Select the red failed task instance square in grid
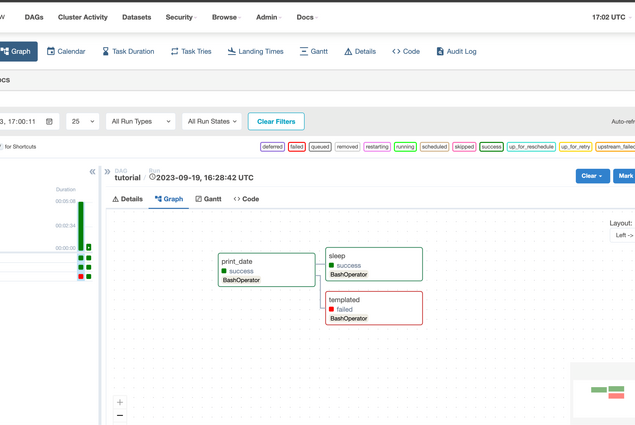635x425 pixels. point(81,276)
